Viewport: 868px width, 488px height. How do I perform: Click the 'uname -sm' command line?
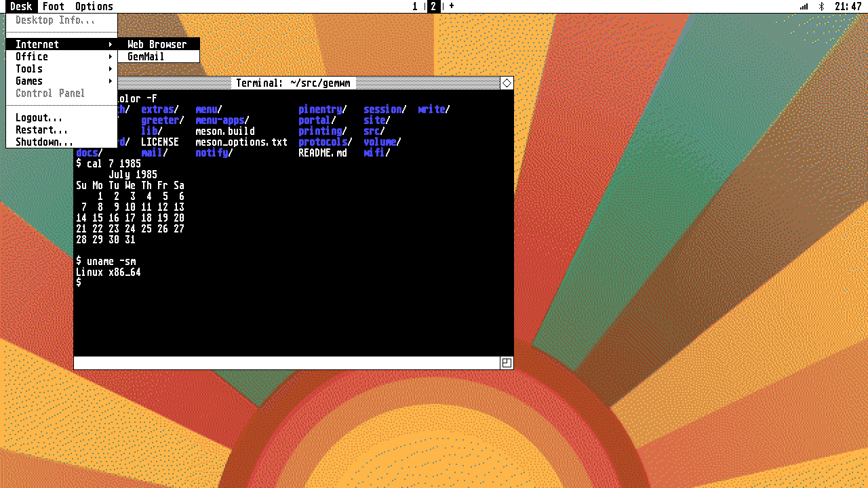(x=106, y=261)
